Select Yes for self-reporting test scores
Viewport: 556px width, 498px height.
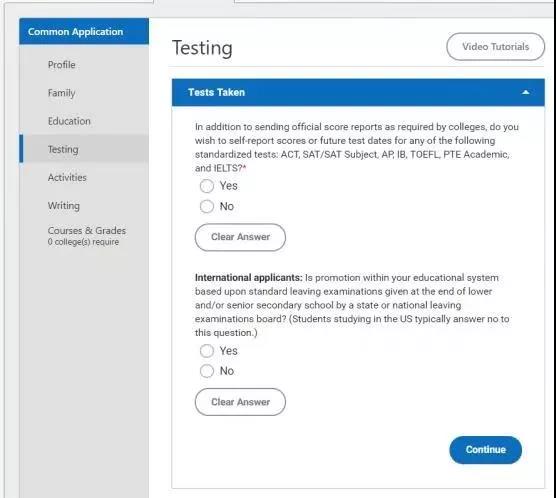point(207,186)
